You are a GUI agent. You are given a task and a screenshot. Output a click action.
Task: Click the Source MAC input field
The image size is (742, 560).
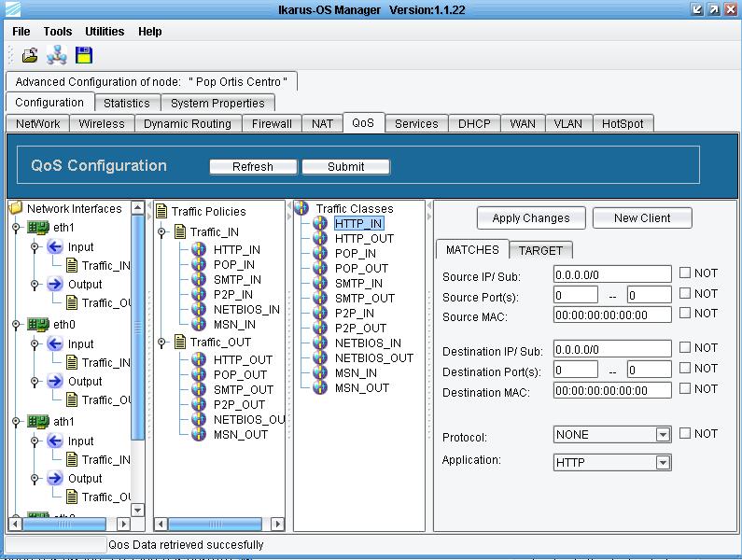[x=612, y=315]
